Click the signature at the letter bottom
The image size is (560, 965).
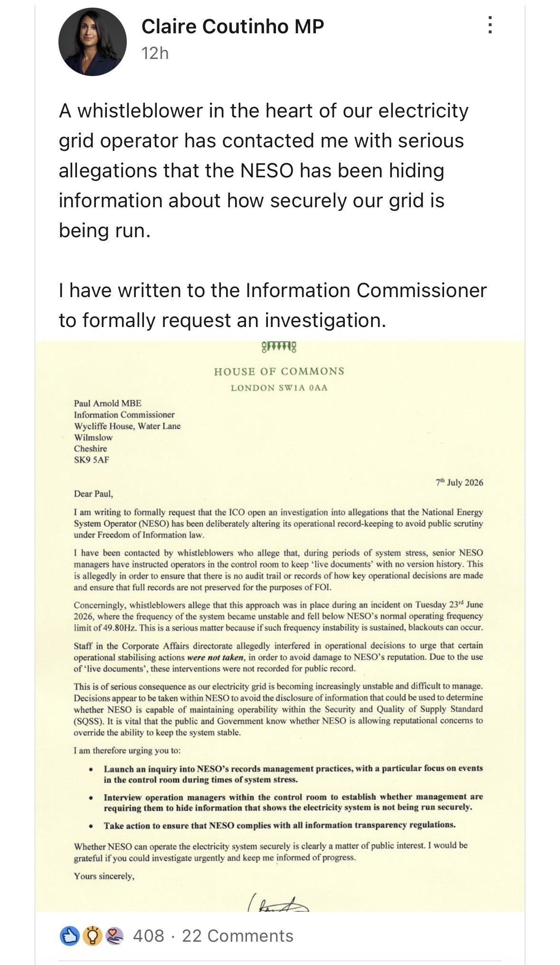278,902
